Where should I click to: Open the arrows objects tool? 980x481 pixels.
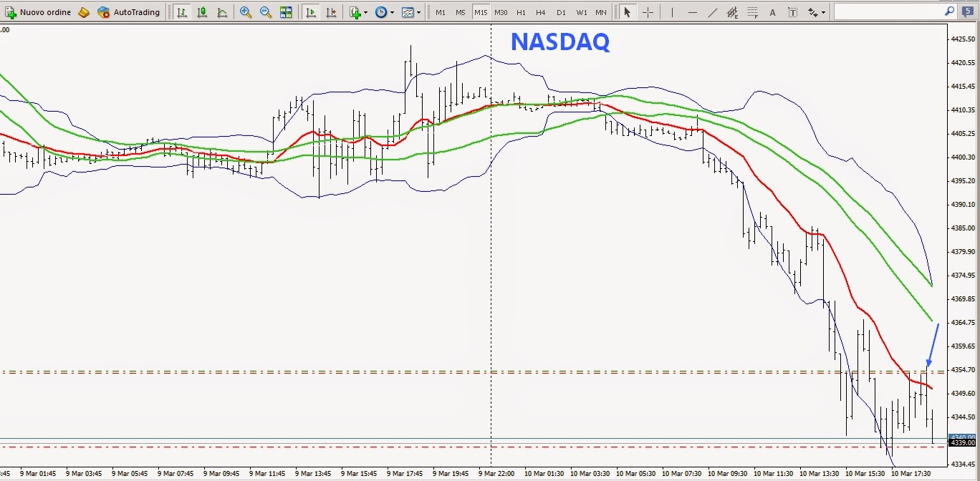pos(812,12)
